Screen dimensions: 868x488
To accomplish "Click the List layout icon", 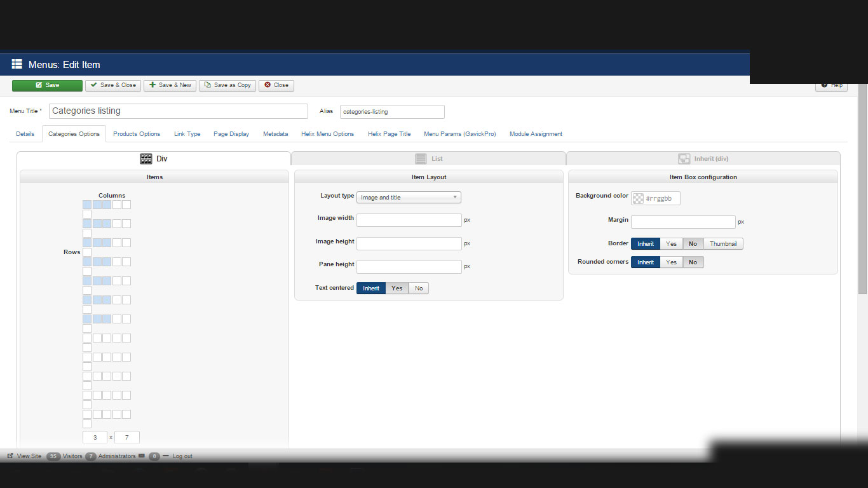I will click(x=421, y=159).
